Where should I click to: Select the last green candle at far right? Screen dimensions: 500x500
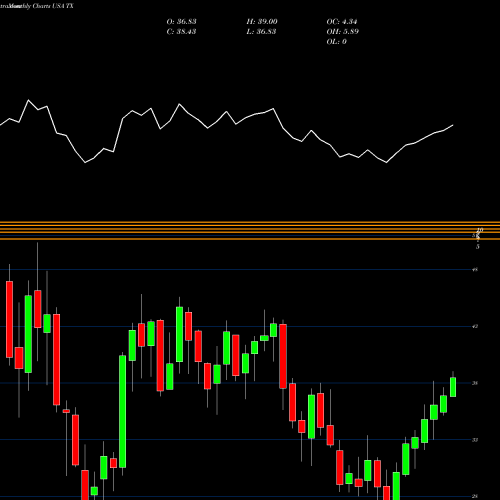(x=453, y=387)
